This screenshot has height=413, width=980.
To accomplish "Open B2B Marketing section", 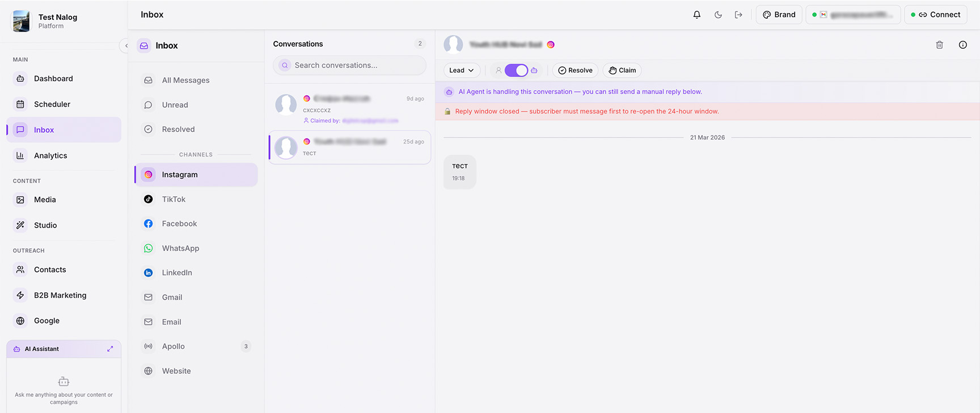I will 64,295.
